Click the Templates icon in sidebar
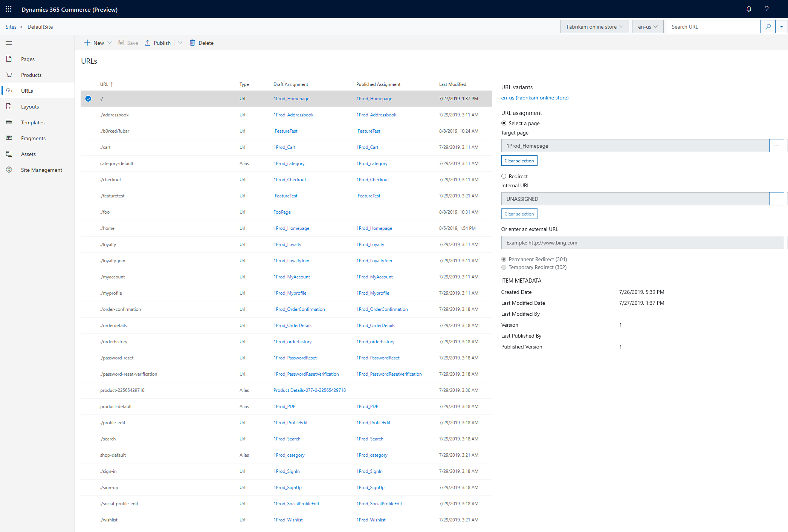Image resolution: width=788 pixels, height=532 pixels. point(9,122)
